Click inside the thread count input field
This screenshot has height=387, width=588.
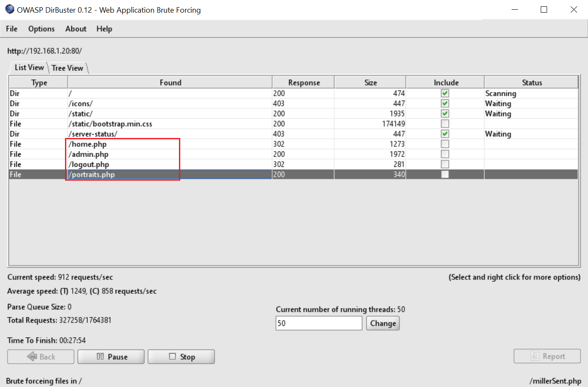tap(319, 323)
